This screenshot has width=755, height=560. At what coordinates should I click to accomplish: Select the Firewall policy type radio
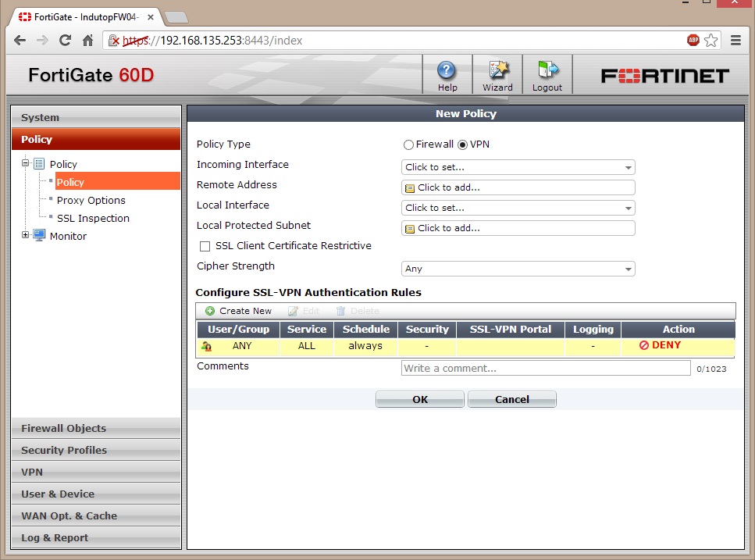[408, 144]
